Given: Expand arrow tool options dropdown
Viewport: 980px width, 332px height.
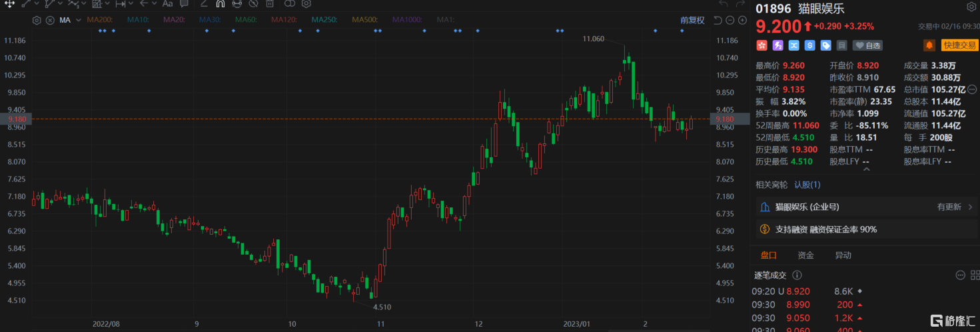Looking at the screenshot, I should [154, 3].
